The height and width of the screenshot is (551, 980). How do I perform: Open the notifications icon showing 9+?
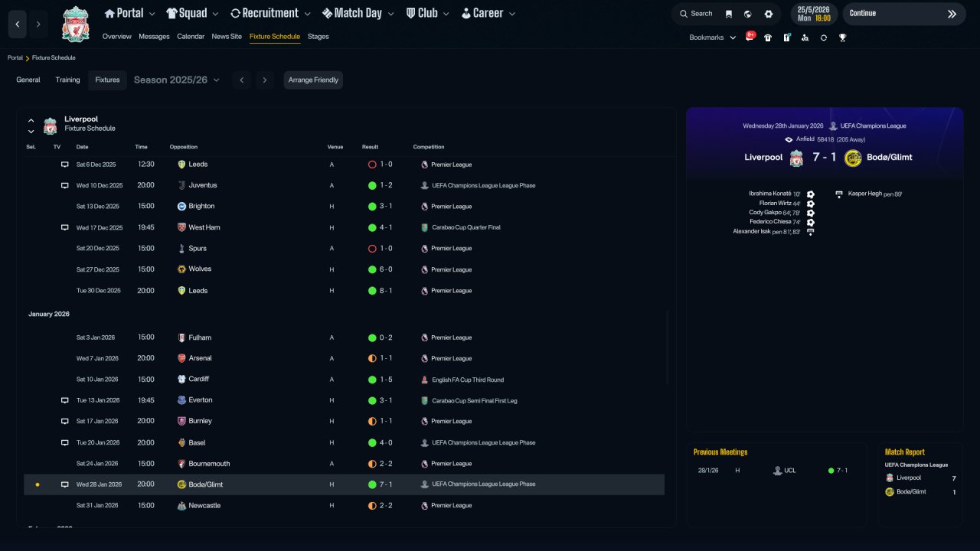tap(750, 37)
